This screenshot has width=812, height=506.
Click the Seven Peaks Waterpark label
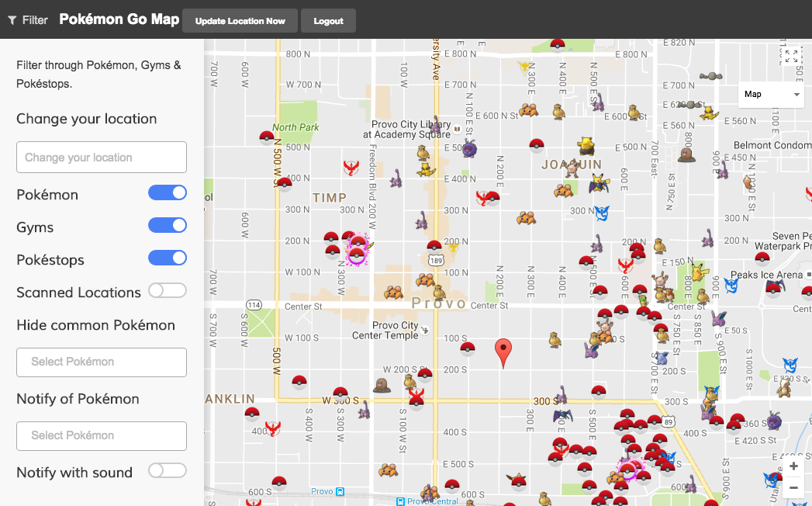point(783,241)
